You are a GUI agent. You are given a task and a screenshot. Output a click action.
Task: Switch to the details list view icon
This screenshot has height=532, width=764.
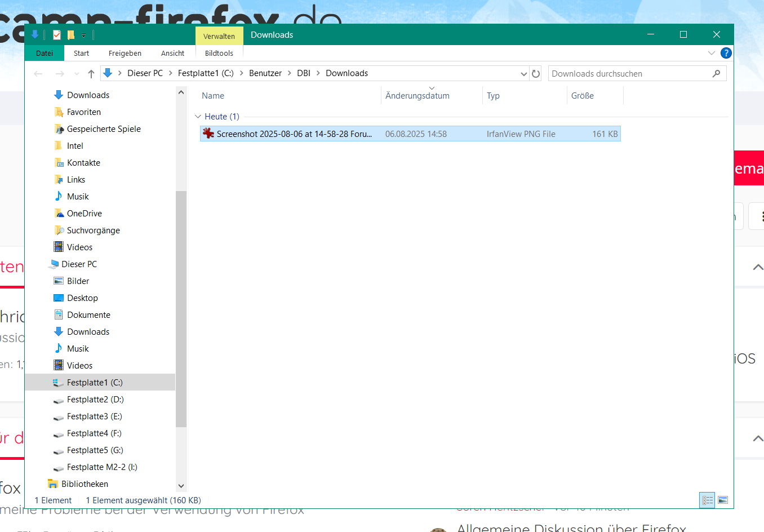tap(708, 500)
